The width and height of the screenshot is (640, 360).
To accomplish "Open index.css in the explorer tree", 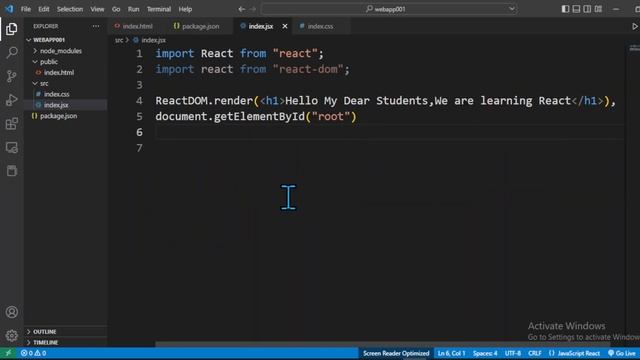I will pos(56,94).
